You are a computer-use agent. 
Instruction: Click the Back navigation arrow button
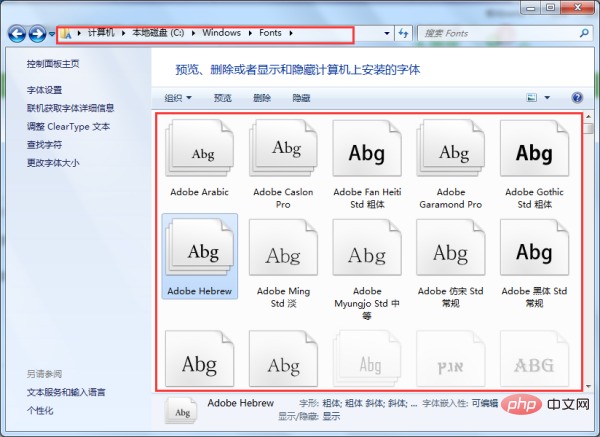pos(17,34)
